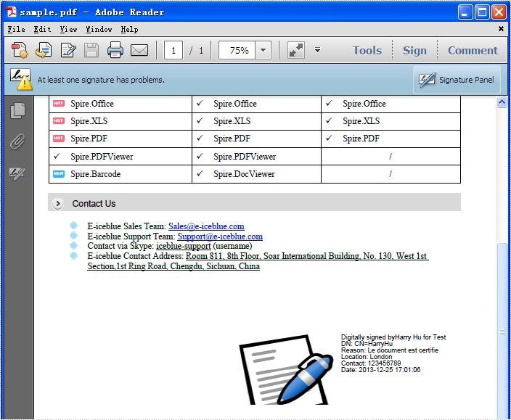Click the sign/fill document pencil icon
Screen dimensions: 511x420
(x=68, y=51)
